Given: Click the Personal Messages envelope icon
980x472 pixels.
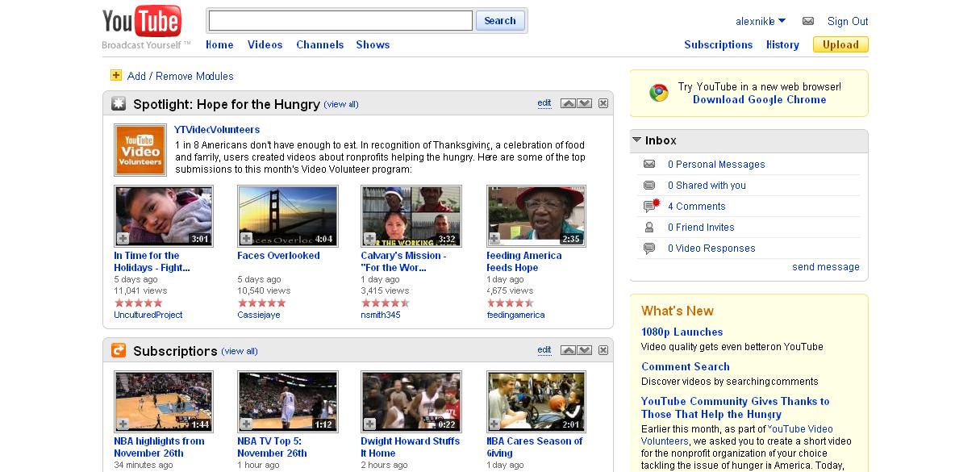Looking at the screenshot, I should point(649,164).
